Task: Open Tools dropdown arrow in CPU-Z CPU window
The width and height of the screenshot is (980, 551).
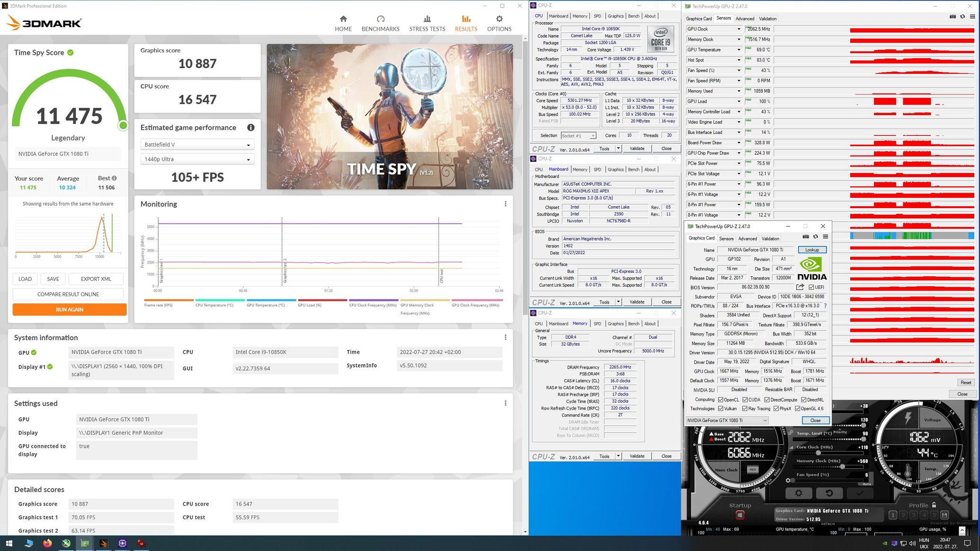Action: [618, 149]
